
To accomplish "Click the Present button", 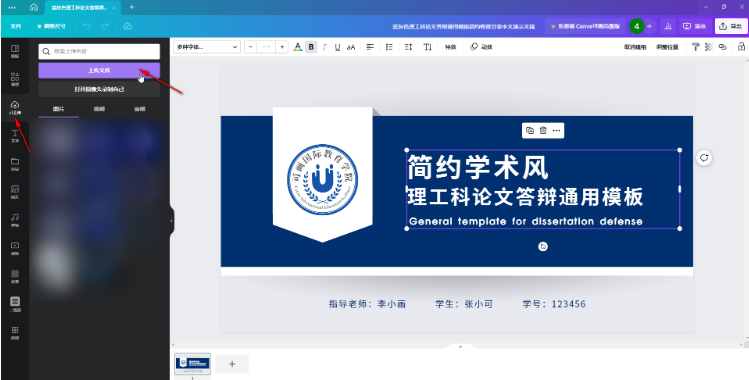I will (695, 26).
